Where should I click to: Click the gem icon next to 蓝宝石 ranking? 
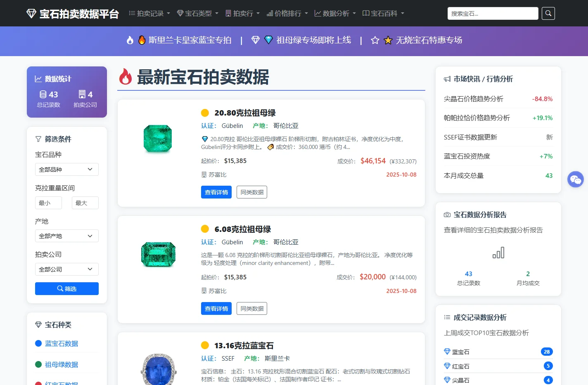(x=447, y=352)
